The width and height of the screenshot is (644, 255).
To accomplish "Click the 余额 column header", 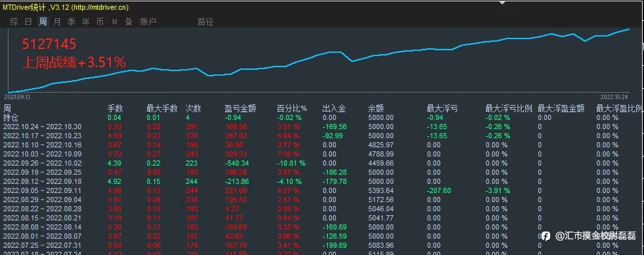I will pyautogui.click(x=376, y=108).
